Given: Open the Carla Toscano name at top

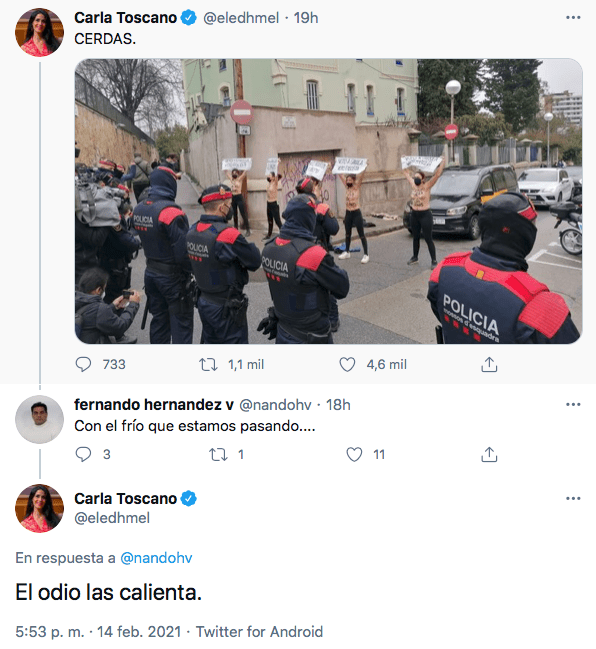Looking at the screenshot, I should pos(125,18).
